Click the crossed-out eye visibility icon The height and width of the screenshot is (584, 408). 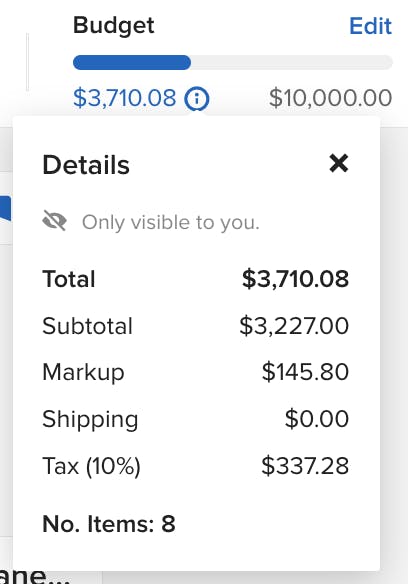tap(54, 220)
